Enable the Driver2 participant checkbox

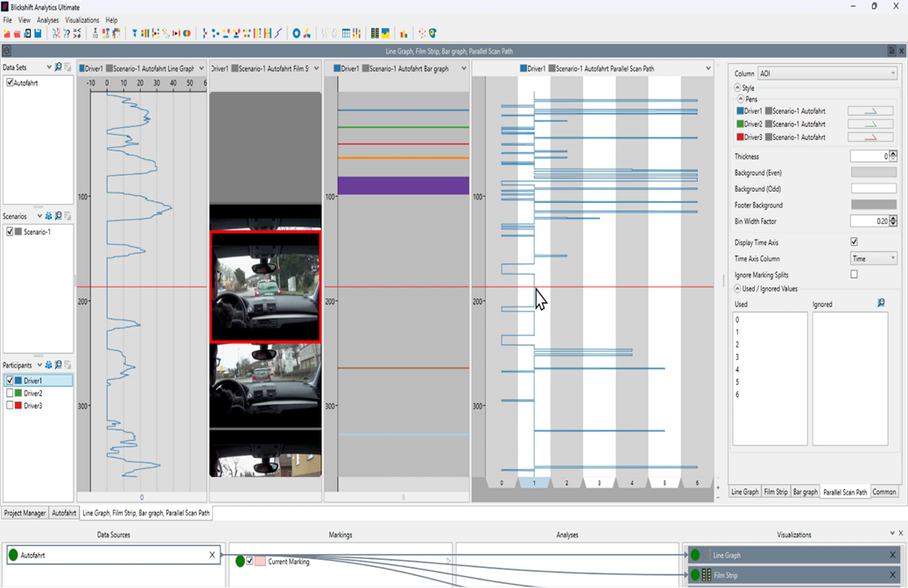click(11, 394)
